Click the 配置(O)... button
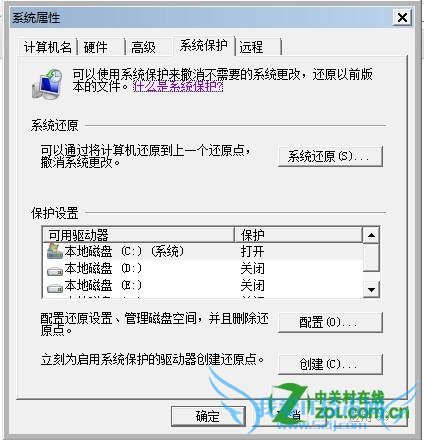Viewport: 424px width, 440px height. click(x=330, y=322)
